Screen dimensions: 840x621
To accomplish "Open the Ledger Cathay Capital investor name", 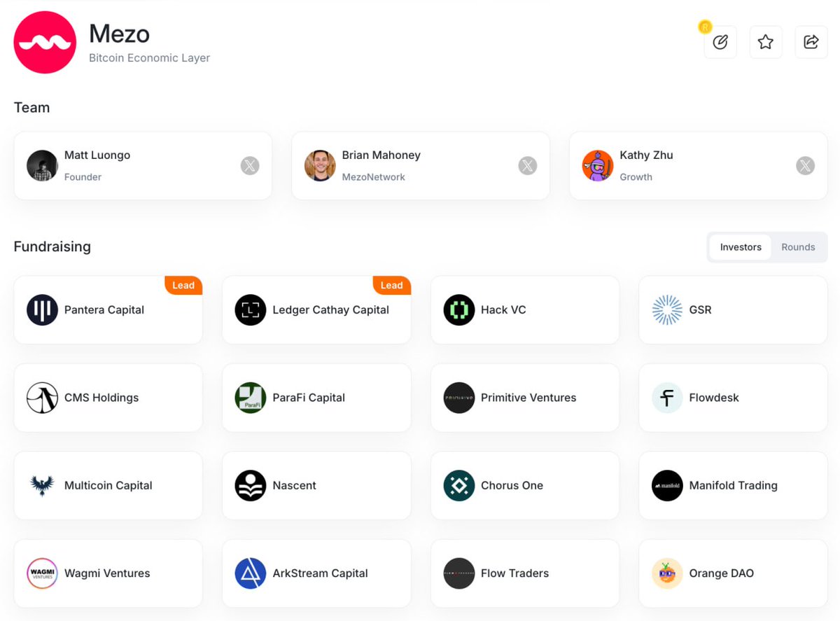I will point(331,310).
